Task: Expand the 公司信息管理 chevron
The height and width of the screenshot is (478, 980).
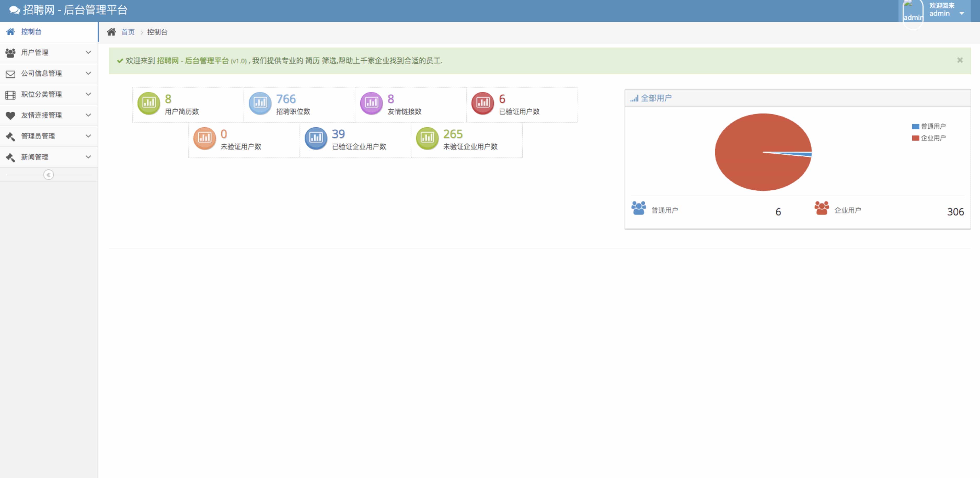Action: click(x=88, y=73)
